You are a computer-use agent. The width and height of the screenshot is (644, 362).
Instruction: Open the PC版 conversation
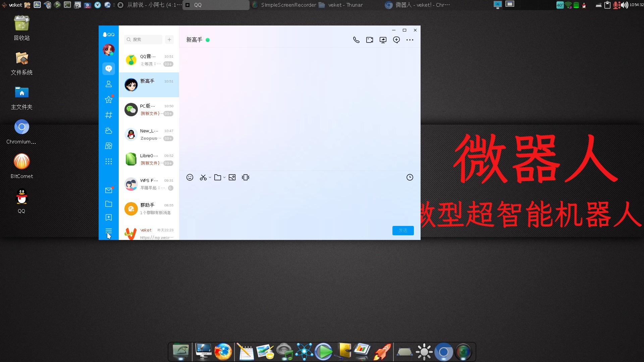click(149, 110)
